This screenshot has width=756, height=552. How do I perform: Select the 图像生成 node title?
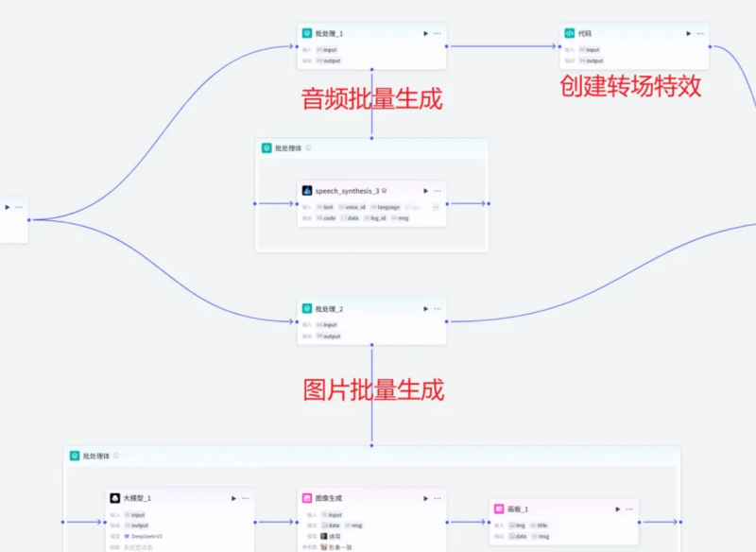[x=328, y=498]
